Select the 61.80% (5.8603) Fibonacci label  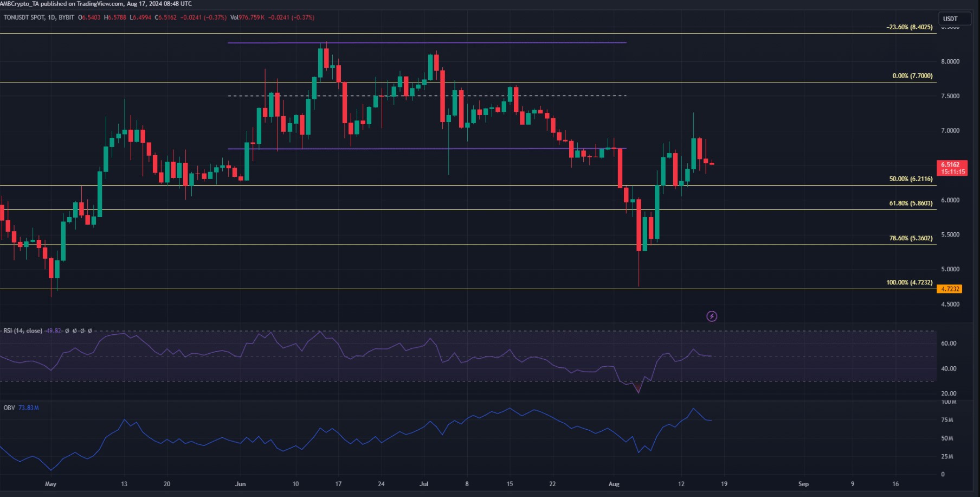coord(911,203)
